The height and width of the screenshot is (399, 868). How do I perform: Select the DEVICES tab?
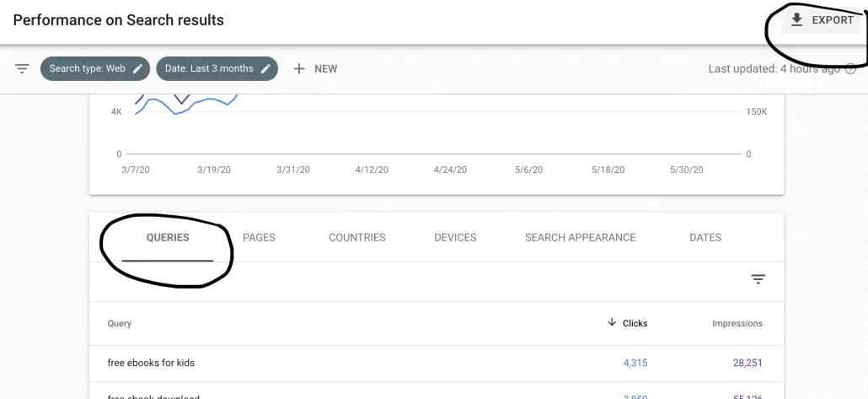[x=455, y=238]
